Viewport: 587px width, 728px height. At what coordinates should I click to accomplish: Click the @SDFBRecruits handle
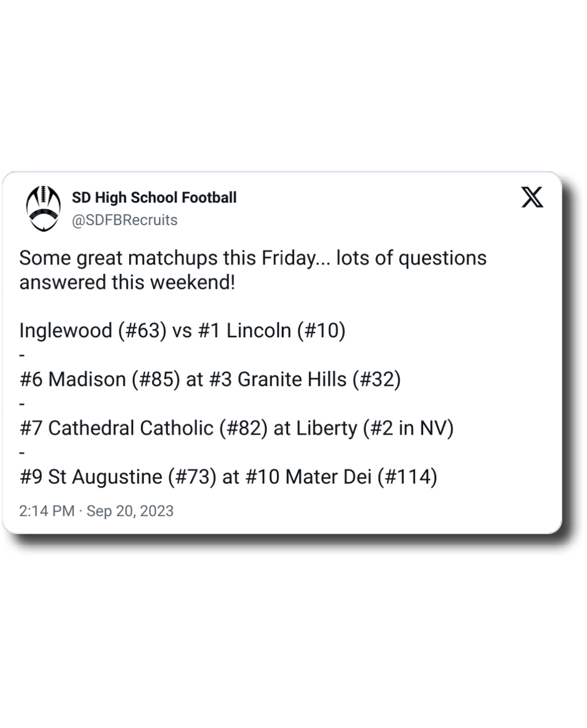point(124,220)
